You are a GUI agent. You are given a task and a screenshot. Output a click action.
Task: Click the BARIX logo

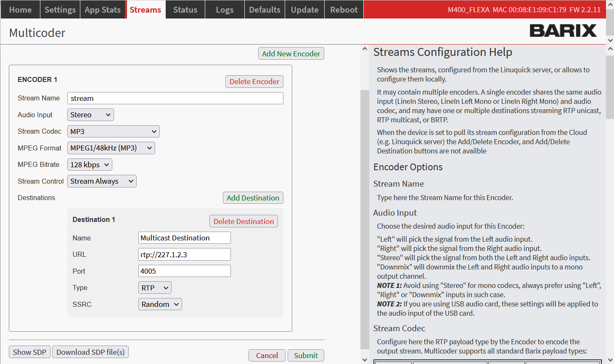[563, 31]
